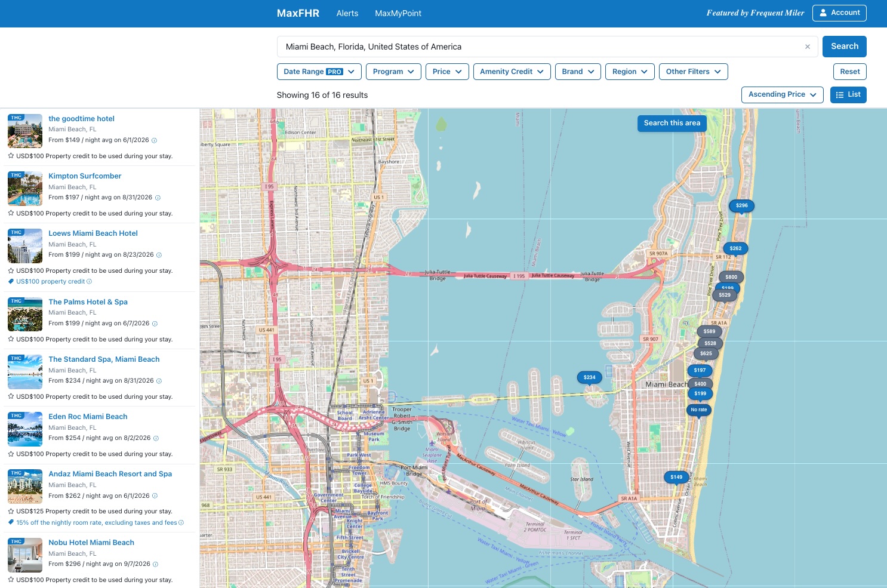This screenshot has height=588, width=887.
Task: Clear the location search field
Action: coord(808,47)
